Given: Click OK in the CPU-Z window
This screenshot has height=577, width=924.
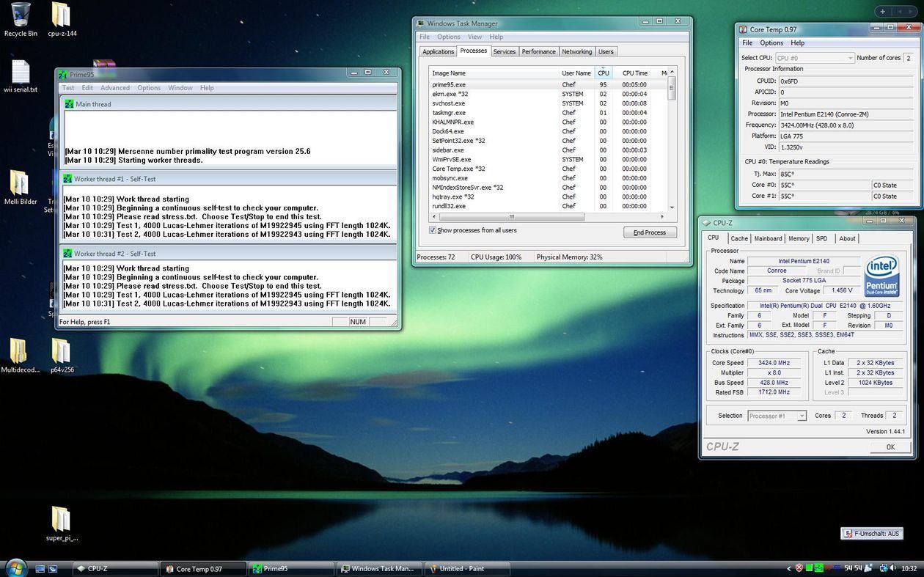Looking at the screenshot, I should click(890, 447).
